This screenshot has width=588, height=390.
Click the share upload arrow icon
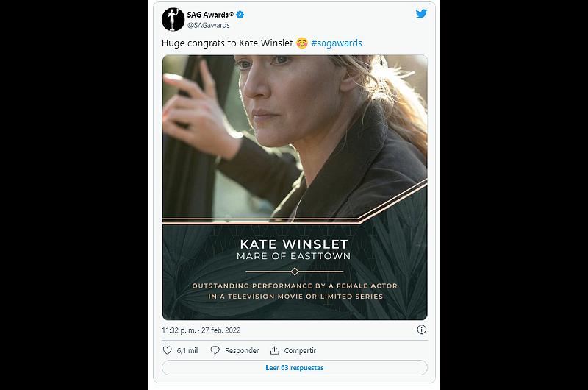pos(274,350)
